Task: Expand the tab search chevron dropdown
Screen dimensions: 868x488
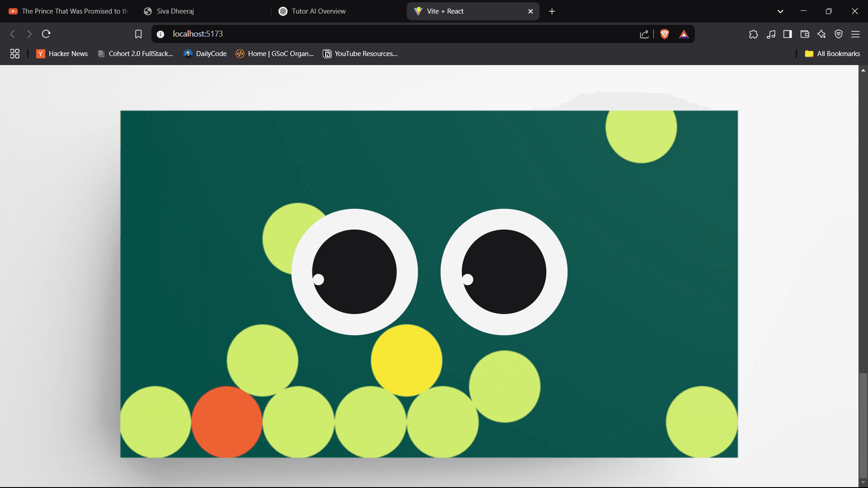Action: [780, 11]
